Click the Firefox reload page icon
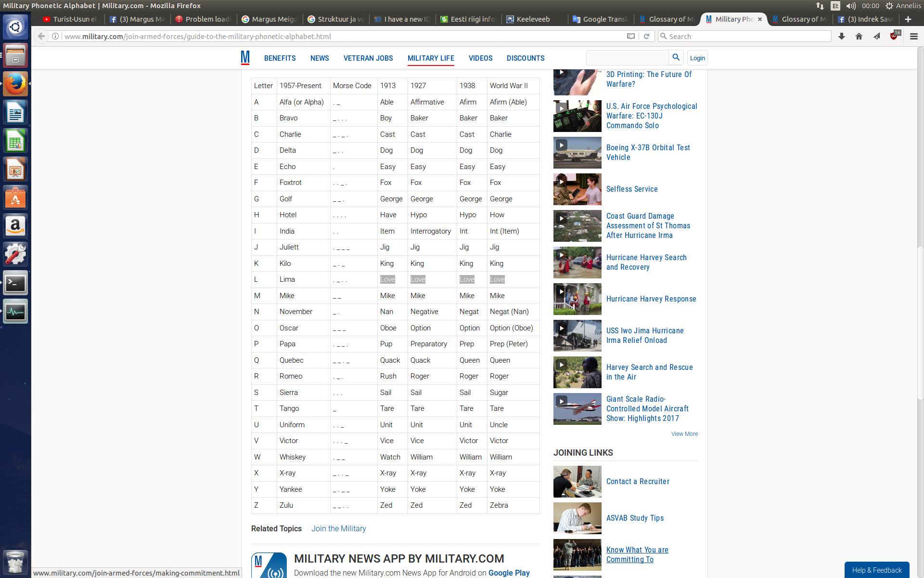The width and height of the screenshot is (924, 578). (x=646, y=36)
